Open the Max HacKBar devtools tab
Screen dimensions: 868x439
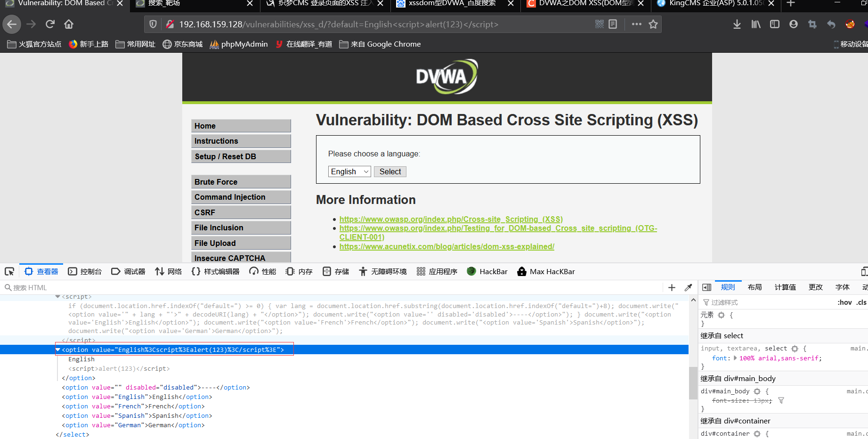[546, 272]
